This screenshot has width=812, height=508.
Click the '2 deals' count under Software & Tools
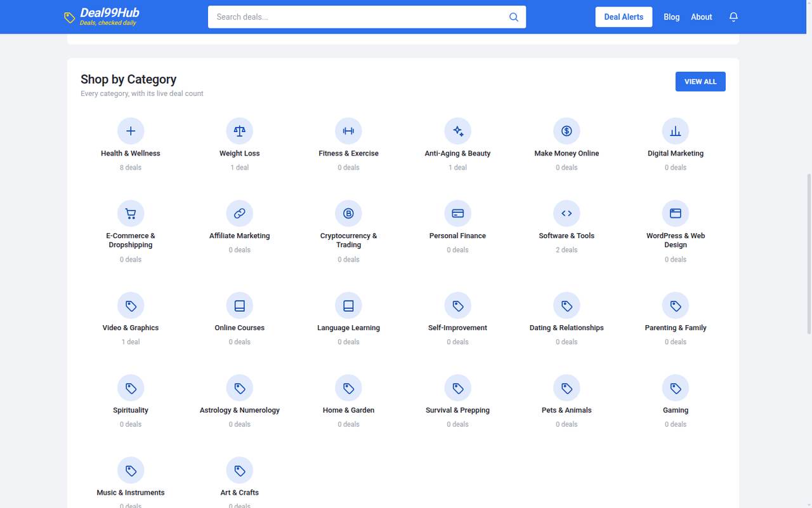[566, 250]
